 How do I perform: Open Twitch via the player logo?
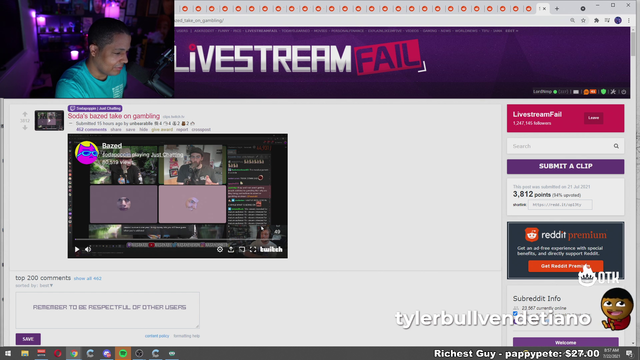point(271,249)
